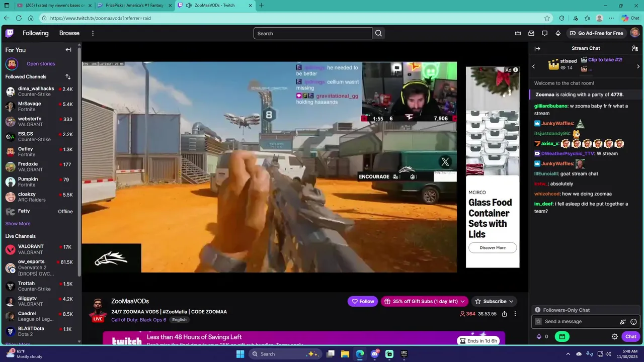The width and height of the screenshot is (644, 362).
Task: Open the Browse page
Action: [x=69, y=33]
